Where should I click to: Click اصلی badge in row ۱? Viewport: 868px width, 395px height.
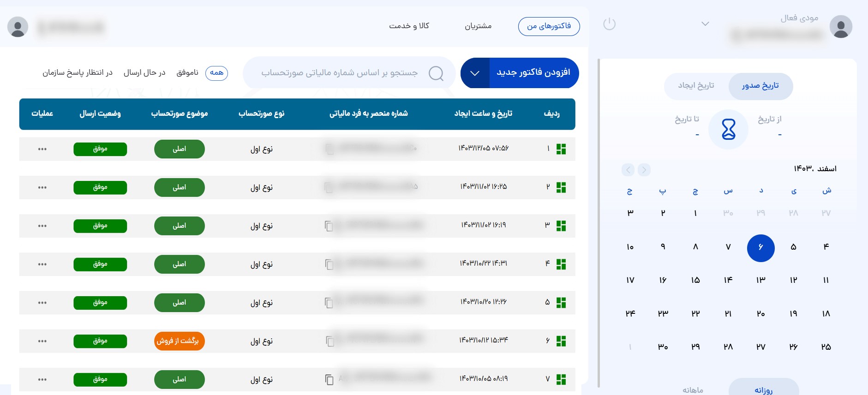point(180,149)
